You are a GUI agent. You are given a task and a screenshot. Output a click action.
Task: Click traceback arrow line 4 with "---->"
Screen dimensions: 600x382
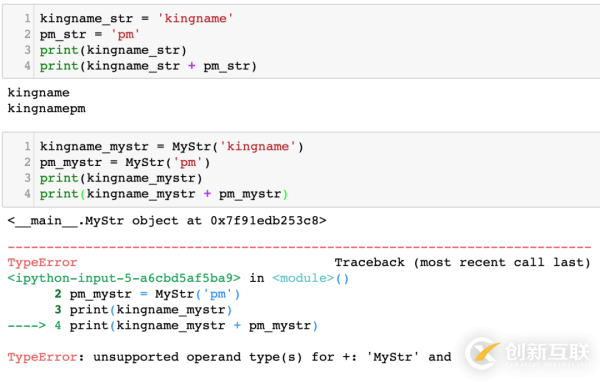[163, 325]
